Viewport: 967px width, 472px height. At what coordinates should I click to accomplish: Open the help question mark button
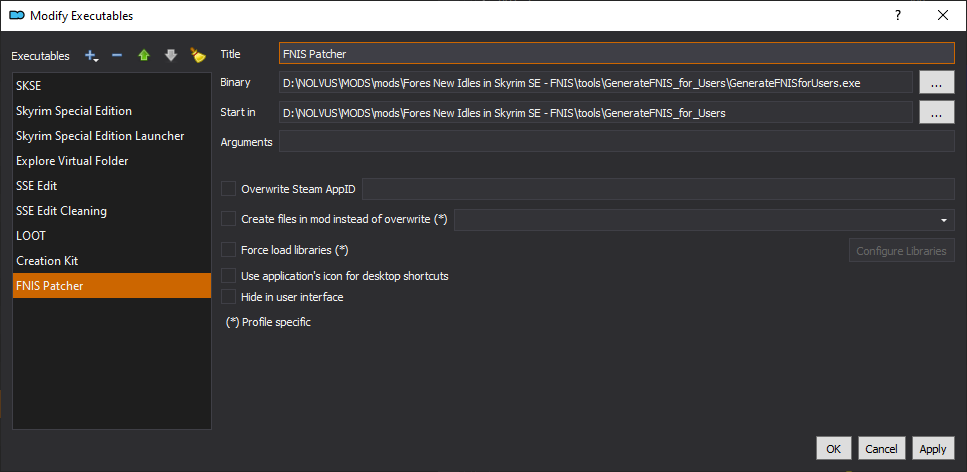(899, 15)
